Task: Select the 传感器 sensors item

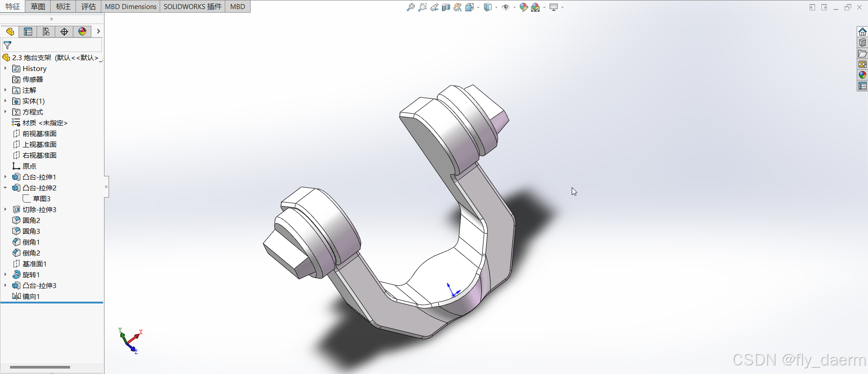Action: pos(28,79)
